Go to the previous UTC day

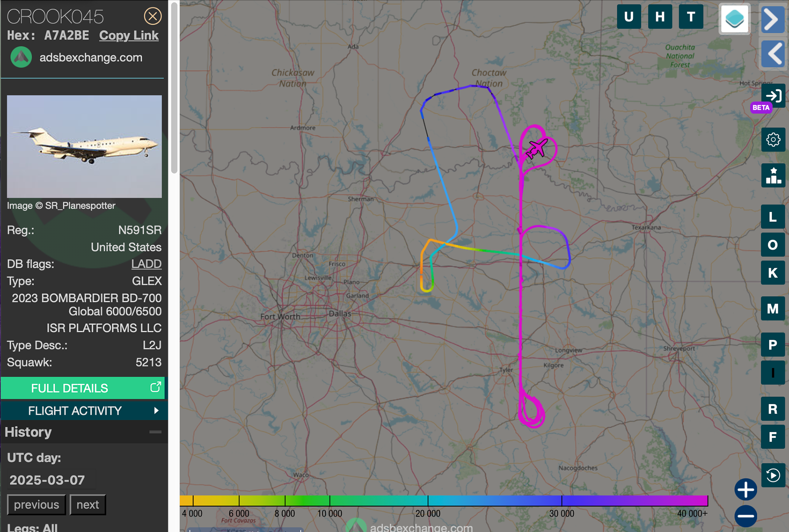pyautogui.click(x=37, y=504)
